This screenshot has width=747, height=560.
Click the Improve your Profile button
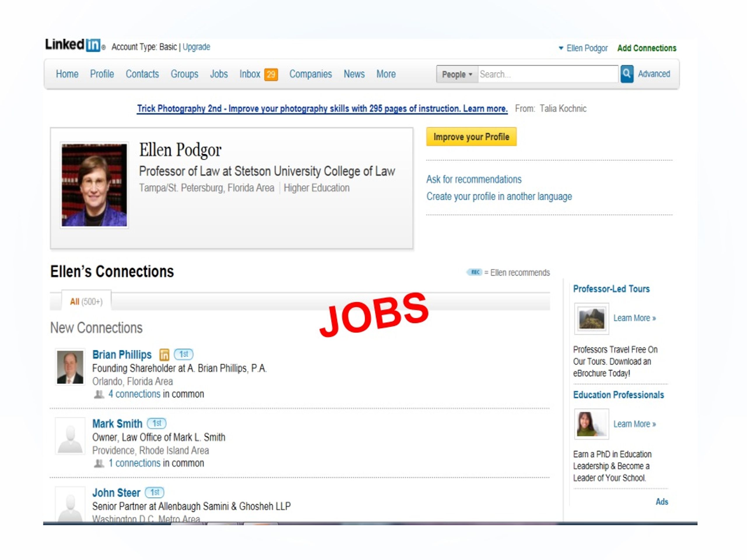(472, 137)
